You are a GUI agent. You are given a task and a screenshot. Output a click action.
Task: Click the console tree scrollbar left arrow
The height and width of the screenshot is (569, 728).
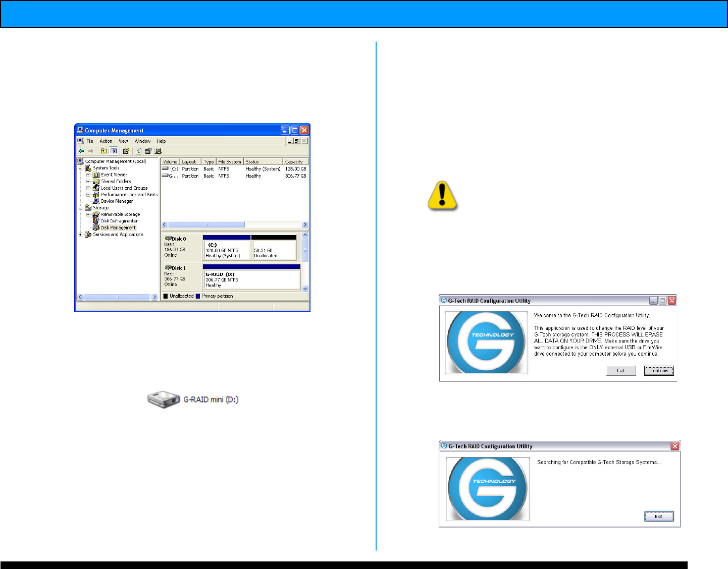(x=80, y=297)
